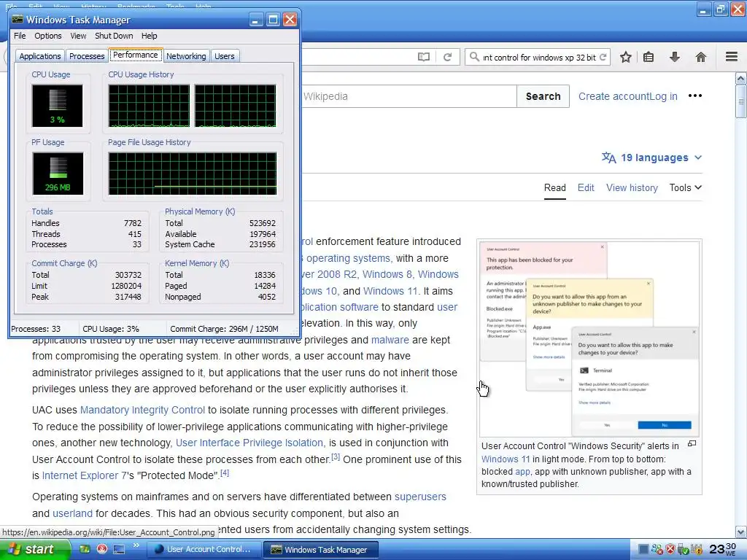The width and height of the screenshot is (747, 560).
Task: Focus the Firefox search box text
Action: tap(539, 58)
